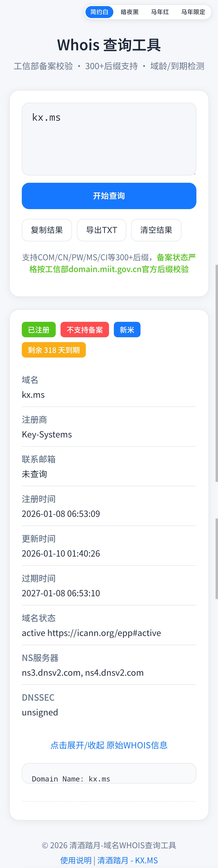The width and height of the screenshot is (218, 868).
Task: Click the Whois 查询工具 page title
Action: (109, 45)
